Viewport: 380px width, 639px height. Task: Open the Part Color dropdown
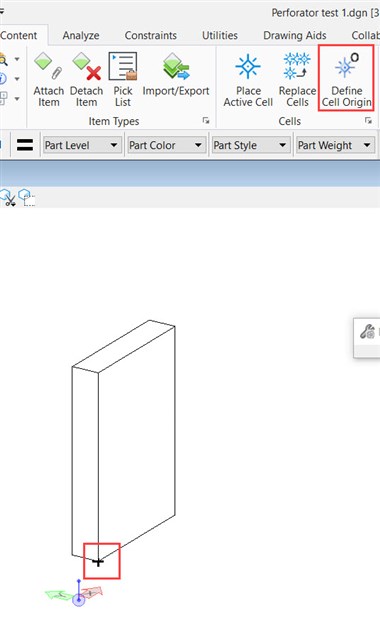tap(166, 145)
